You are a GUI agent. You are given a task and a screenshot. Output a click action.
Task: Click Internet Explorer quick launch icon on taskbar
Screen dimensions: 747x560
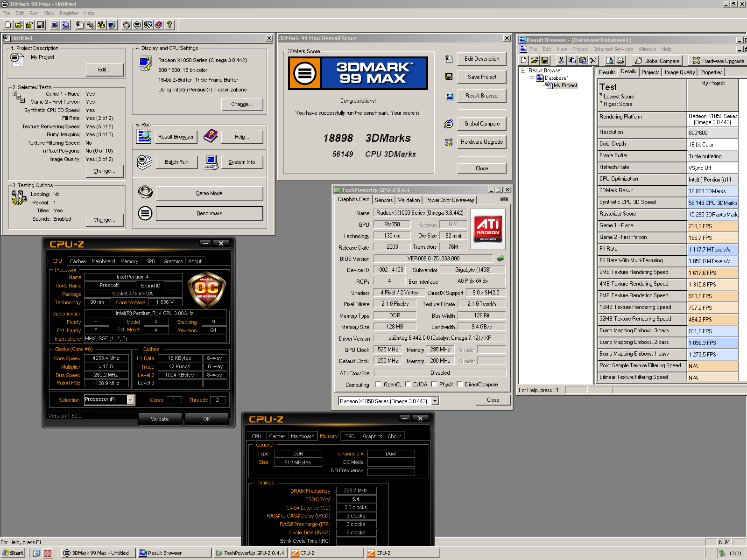click(x=36, y=553)
